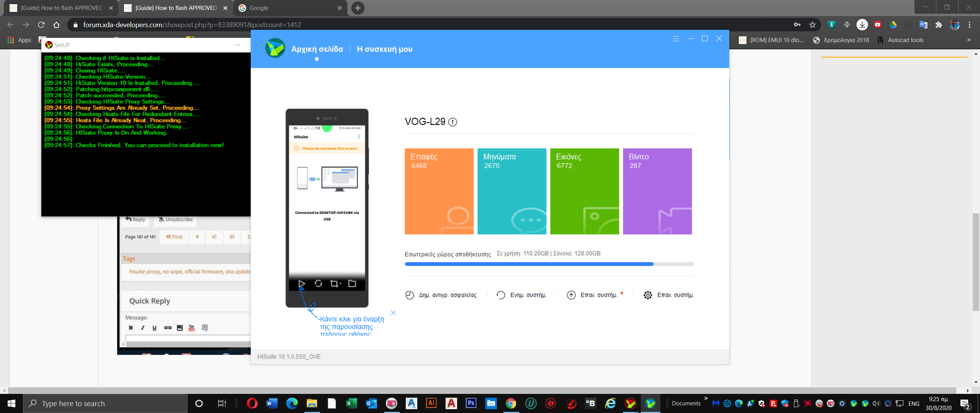Open a new Chrome tab
Viewport: 980px width, 413px height.
[358, 8]
